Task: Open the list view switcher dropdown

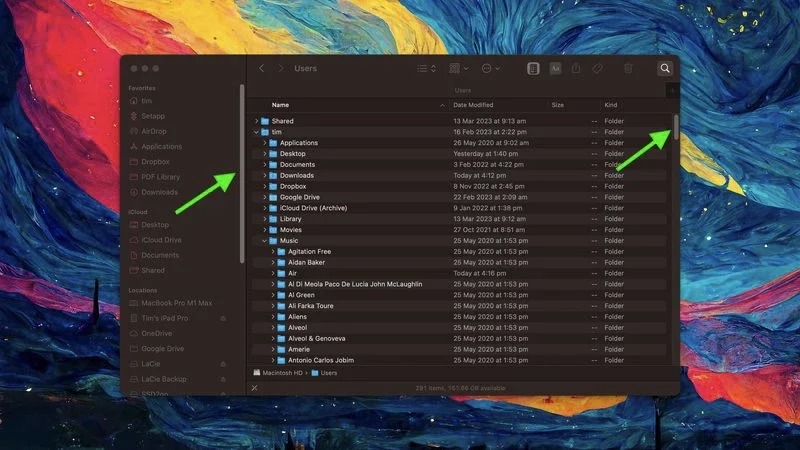Action: (427, 68)
